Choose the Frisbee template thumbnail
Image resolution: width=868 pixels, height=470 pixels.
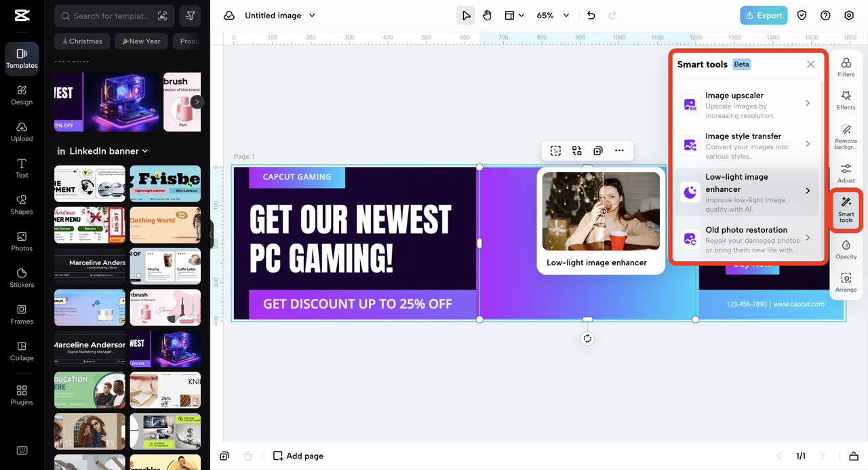[x=165, y=183]
